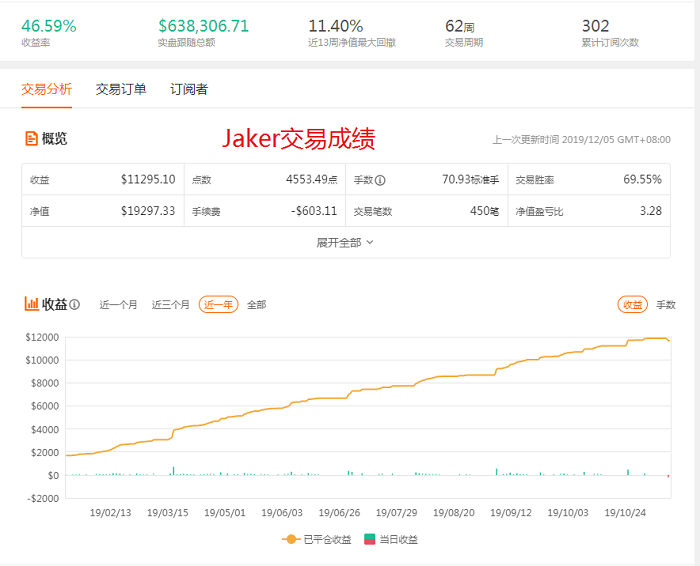Viewport: 700px width, 566px height.
Task: Select the 近三个月 time range
Action: [x=171, y=305]
